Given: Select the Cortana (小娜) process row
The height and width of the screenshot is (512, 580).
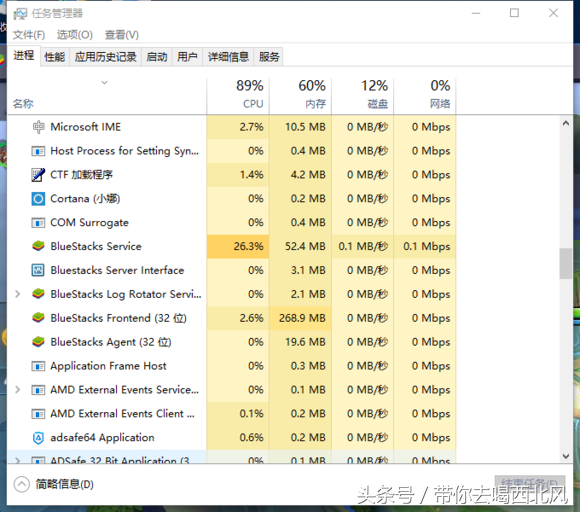Looking at the screenshot, I should (232, 199).
